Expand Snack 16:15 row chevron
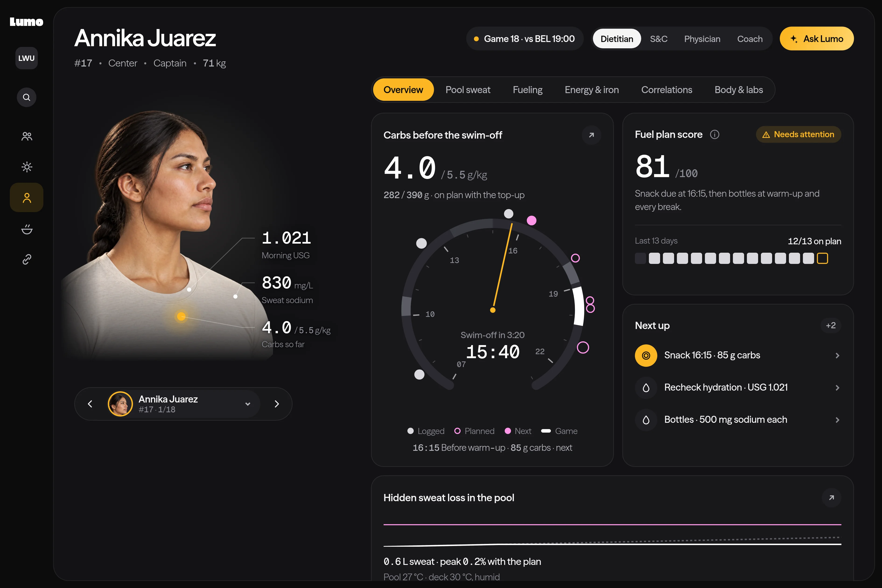The width and height of the screenshot is (882, 588). click(837, 356)
